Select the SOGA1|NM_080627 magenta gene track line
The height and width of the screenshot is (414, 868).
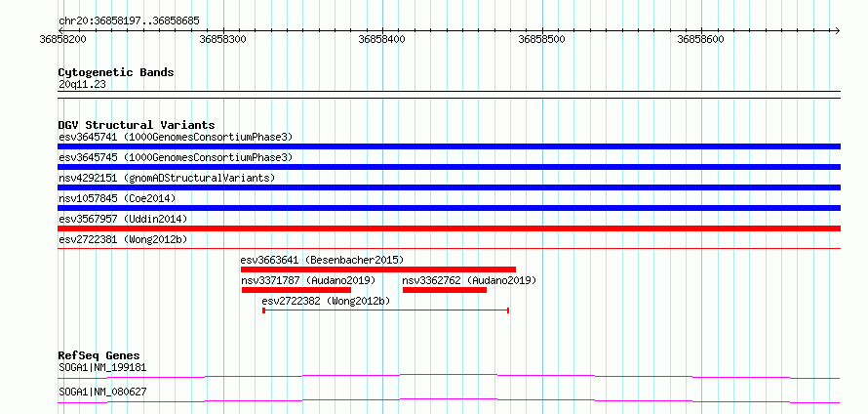click(449, 400)
